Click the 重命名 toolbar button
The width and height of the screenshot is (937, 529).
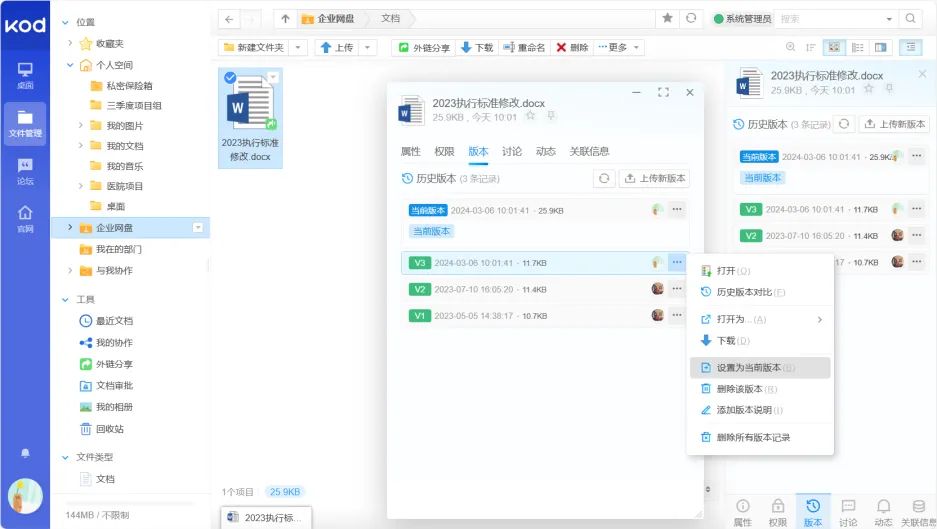tap(524, 47)
